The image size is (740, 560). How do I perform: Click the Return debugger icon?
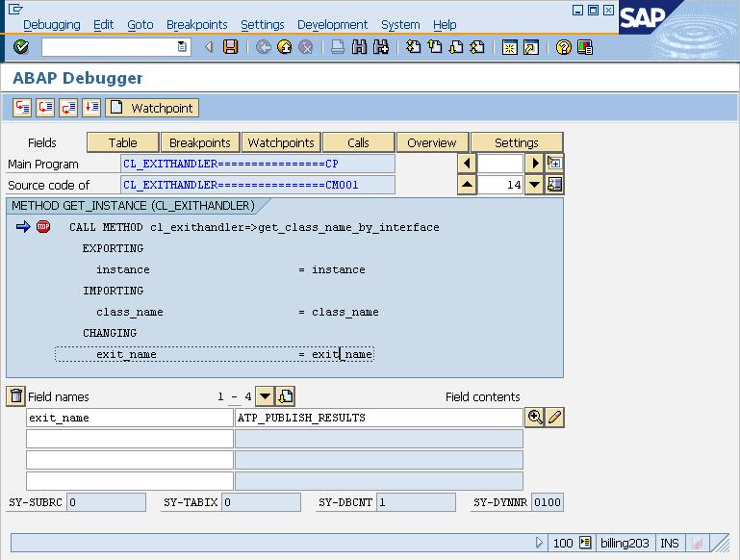coord(68,108)
